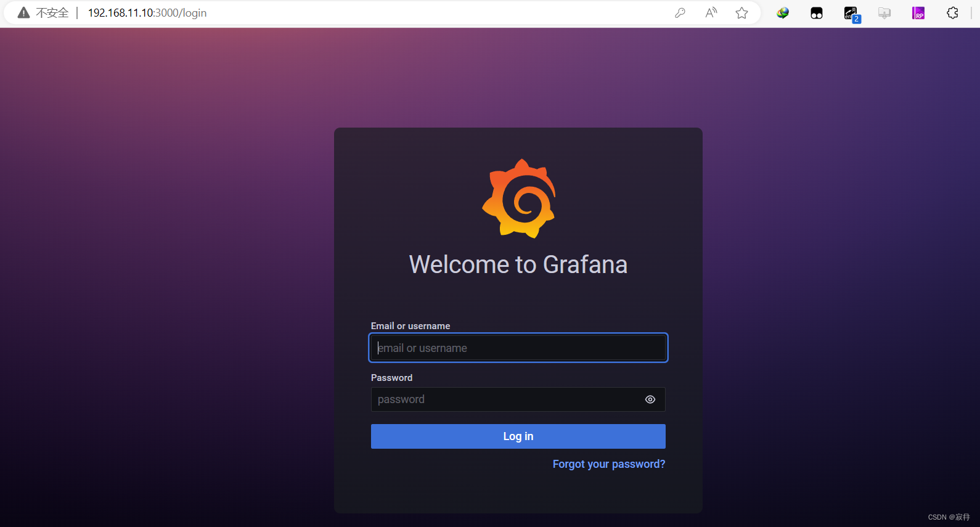Click the 不安全 security label
980x527 pixels.
52,13
